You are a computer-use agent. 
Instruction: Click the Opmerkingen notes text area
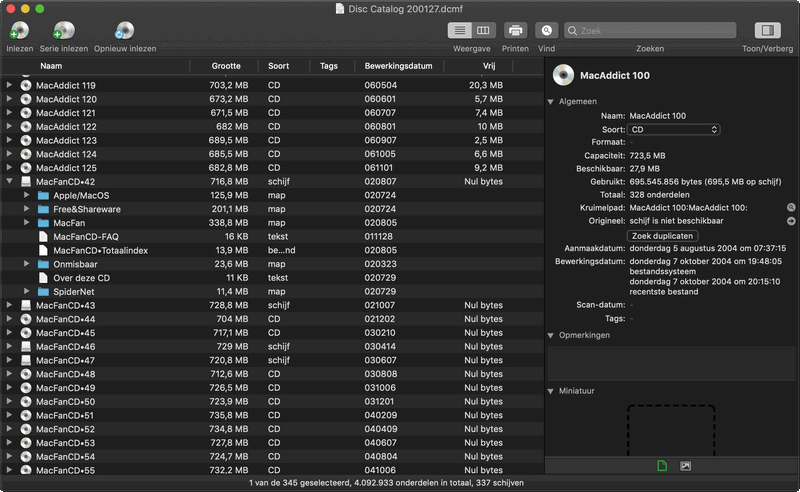pos(671,363)
